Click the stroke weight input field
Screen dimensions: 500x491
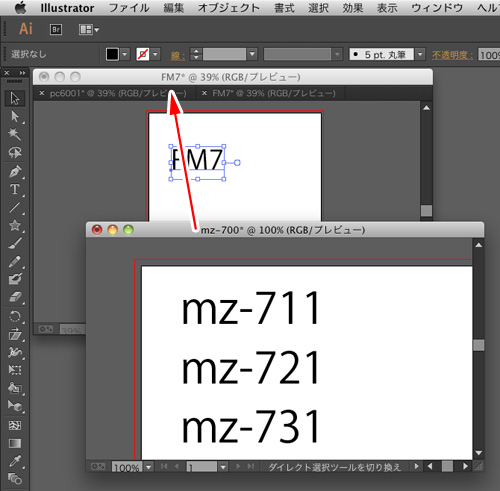[x=224, y=54]
